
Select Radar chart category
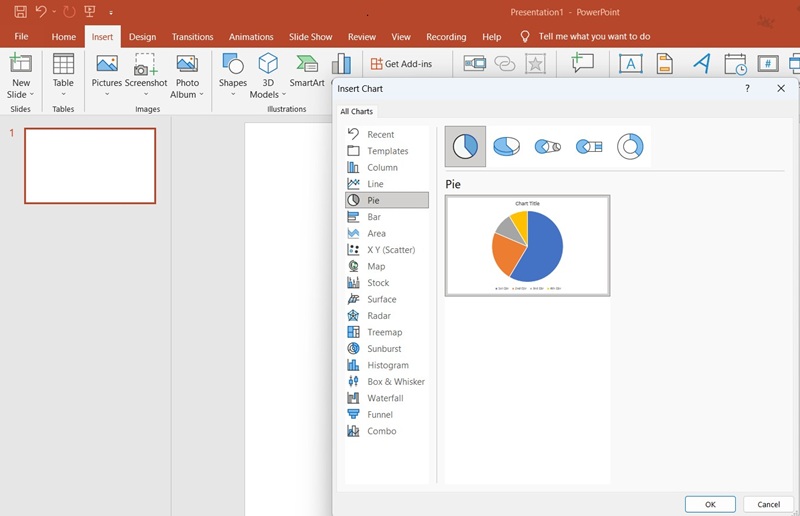[387, 316]
